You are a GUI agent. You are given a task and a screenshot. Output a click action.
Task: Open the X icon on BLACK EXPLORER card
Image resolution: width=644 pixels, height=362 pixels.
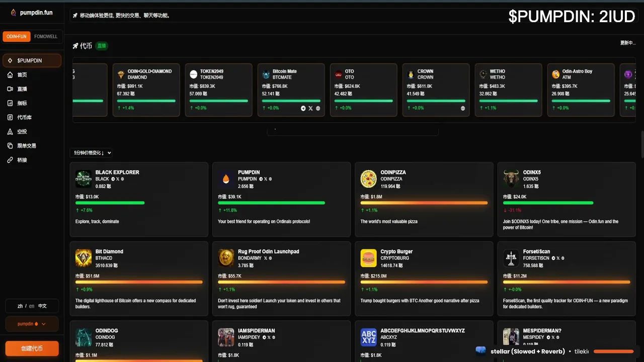[x=117, y=179]
